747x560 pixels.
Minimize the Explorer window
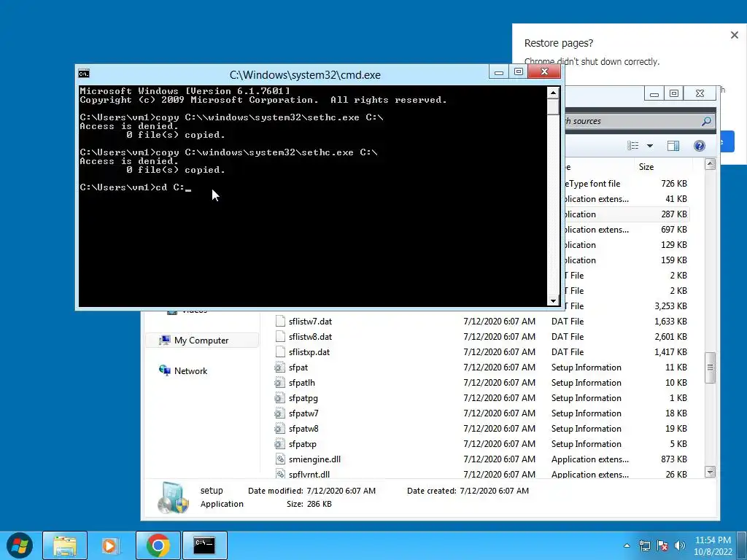[654, 93]
